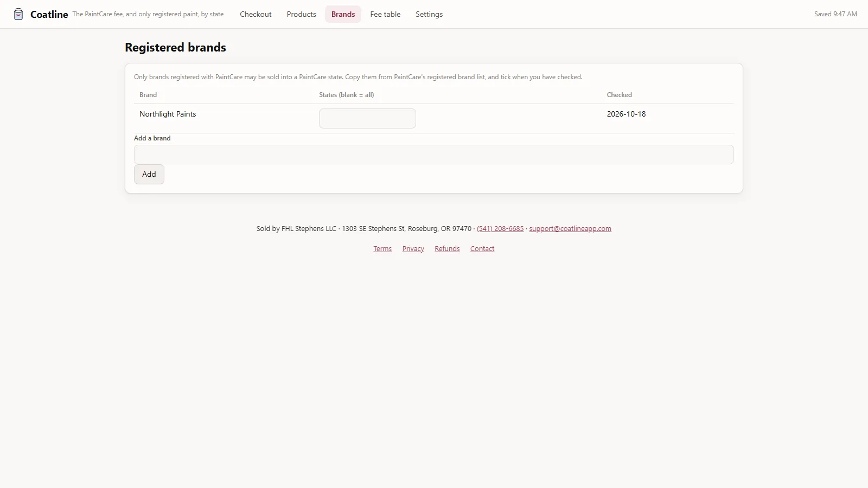Viewport: 868px width, 488px height.
Task: Go to the Products tab
Action: (301, 14)
